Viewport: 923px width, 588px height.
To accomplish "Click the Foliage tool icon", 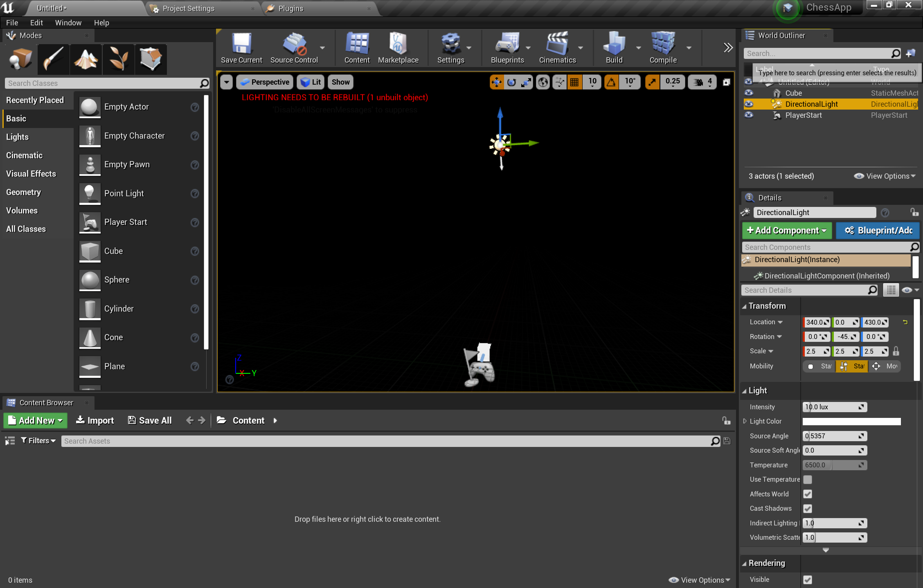I will 118,58.
